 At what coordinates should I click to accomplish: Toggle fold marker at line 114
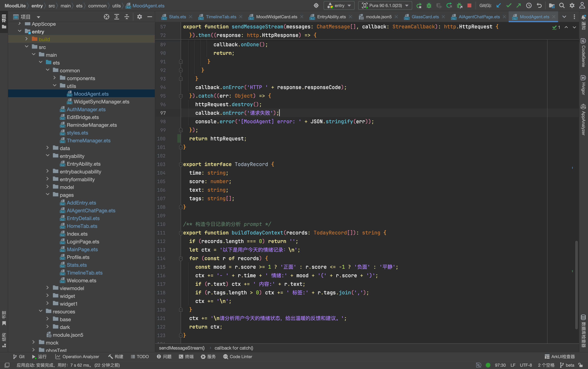181,258
